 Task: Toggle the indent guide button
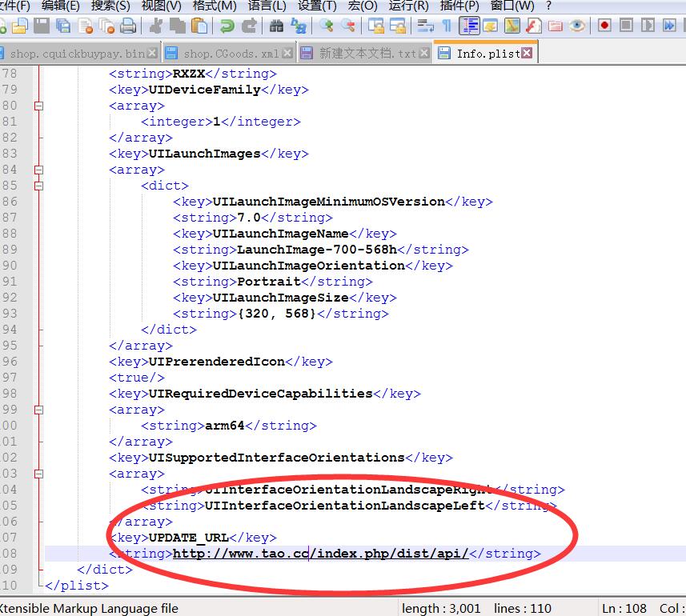click(x=469, y=26)
